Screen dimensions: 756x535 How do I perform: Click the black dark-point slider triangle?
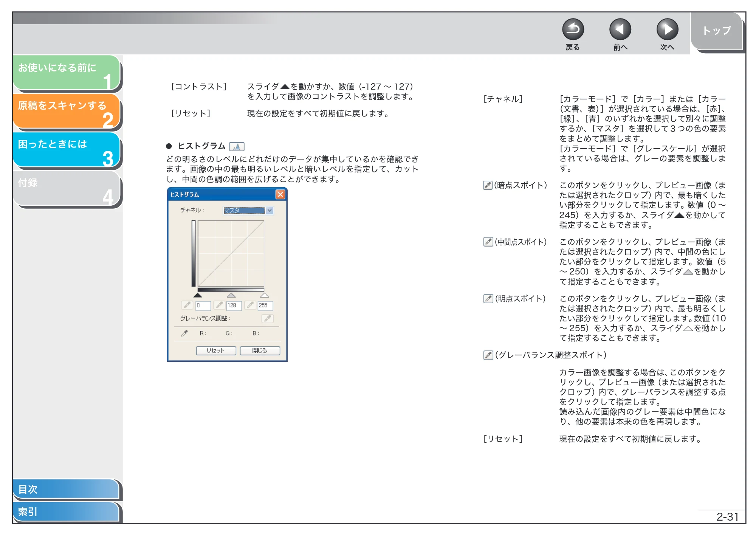click(x=198, y=295)
